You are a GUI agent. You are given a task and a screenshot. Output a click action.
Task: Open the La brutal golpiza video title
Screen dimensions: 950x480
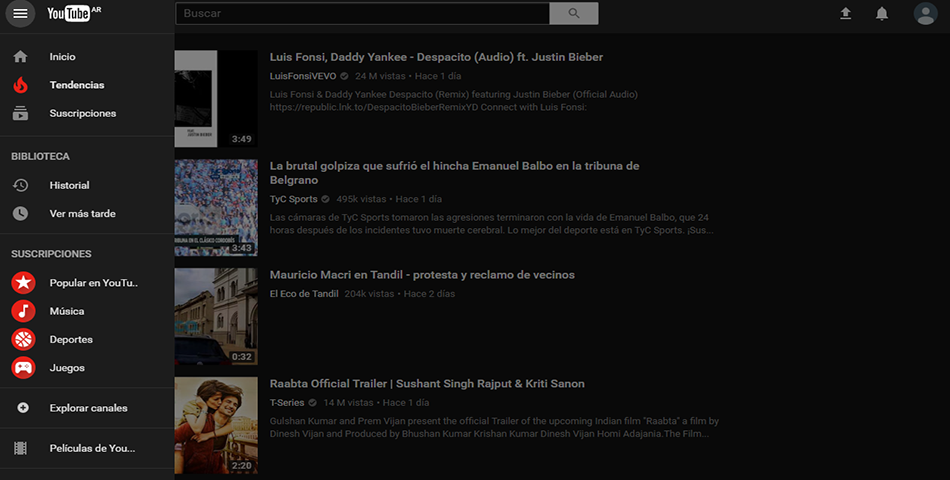coord(454,173)
